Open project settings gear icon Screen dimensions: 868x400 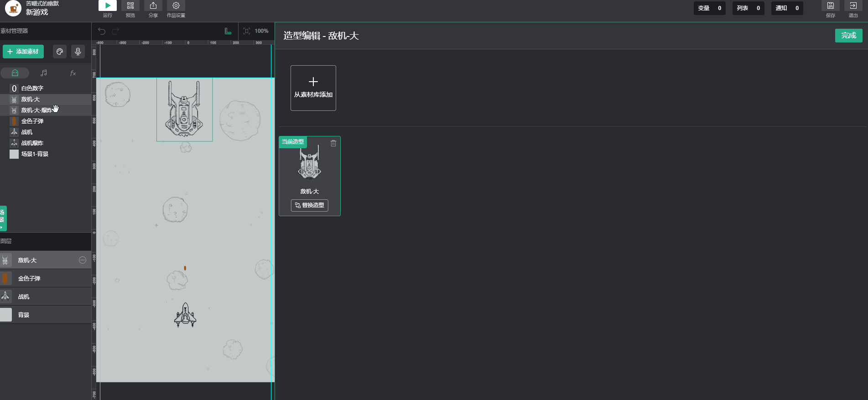coord(176,5)
